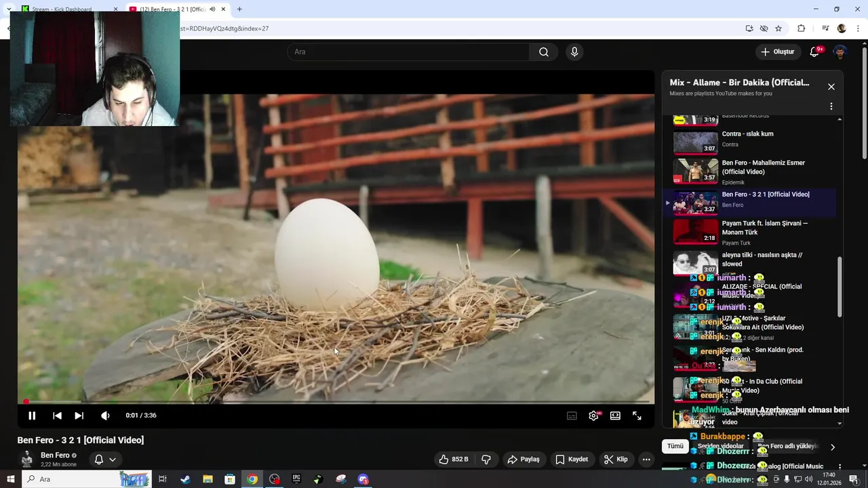Open Windows Start menu
The width and height of the screenshot is (868, 488).
(x=10, y=479)
